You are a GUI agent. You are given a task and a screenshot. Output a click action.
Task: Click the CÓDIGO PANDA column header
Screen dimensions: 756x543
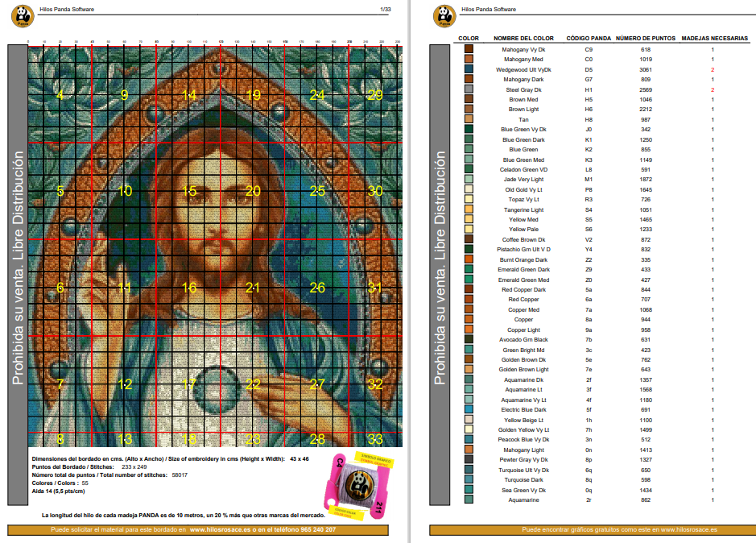coord(589,38)
